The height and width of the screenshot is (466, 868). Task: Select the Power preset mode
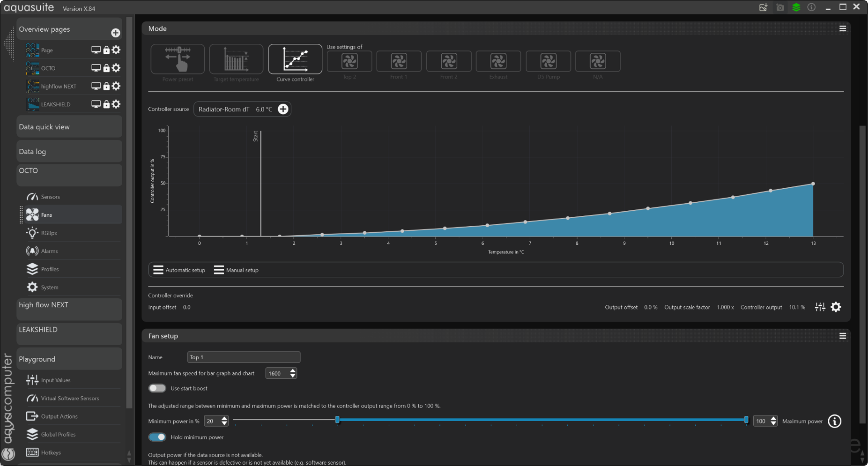coord(178,59)
